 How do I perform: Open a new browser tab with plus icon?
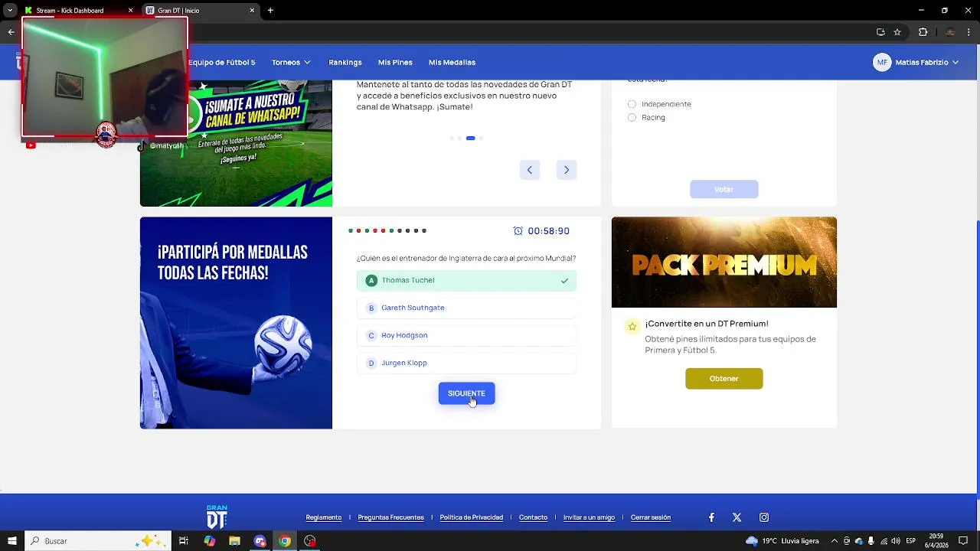tap(270, 11)
